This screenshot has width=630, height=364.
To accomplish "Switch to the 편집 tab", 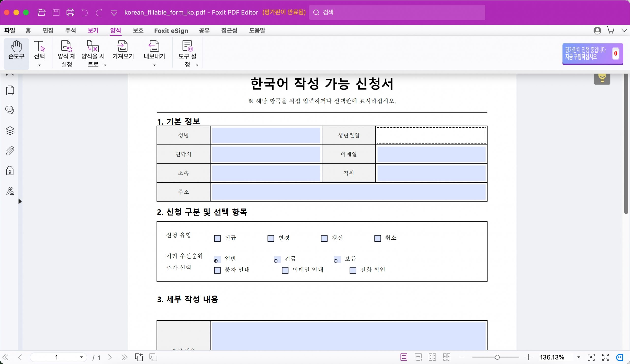I will tap(48, 30).
